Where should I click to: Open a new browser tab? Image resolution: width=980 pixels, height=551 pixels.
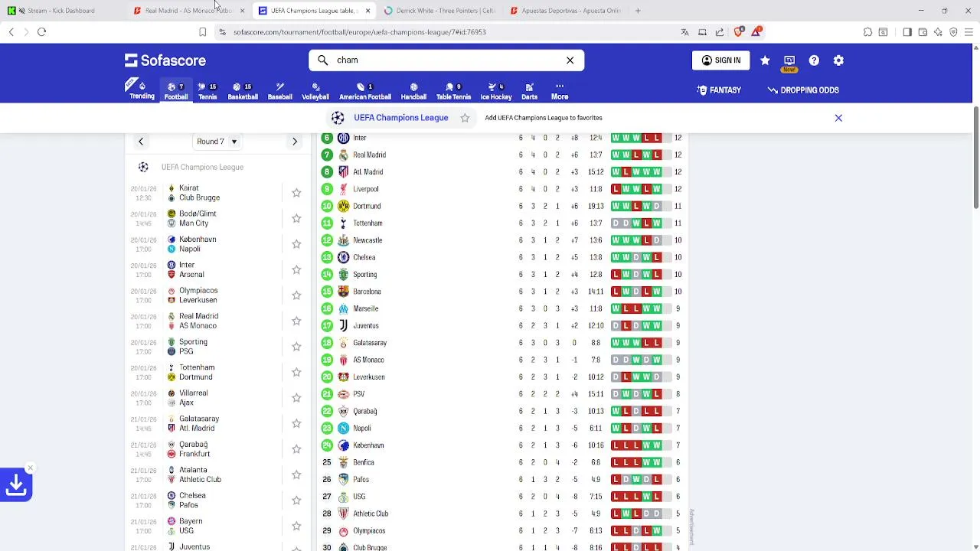[638, 11]
